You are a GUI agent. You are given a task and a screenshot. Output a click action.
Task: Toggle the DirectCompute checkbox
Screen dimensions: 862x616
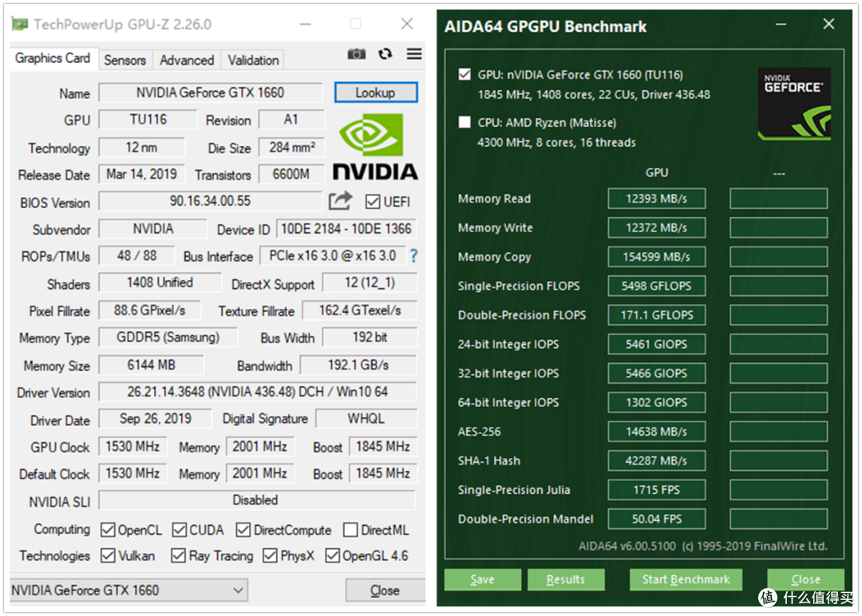(x=243, y=530)
